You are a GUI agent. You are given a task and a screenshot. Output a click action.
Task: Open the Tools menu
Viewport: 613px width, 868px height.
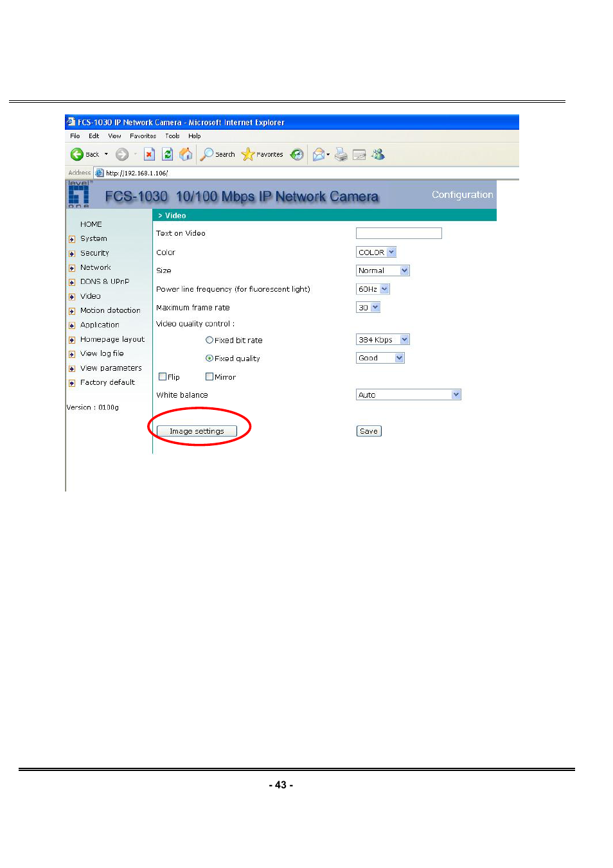(172, 136)
